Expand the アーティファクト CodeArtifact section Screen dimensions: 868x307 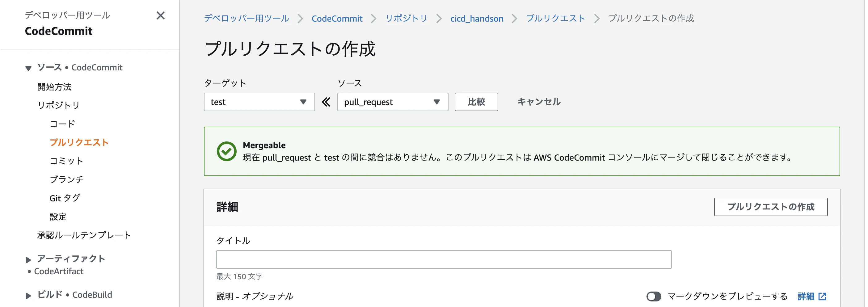28,259
